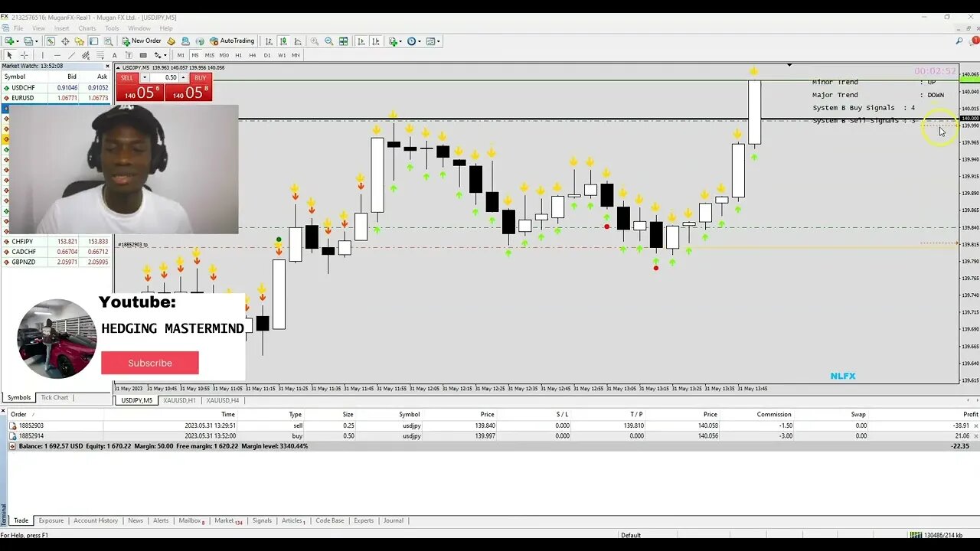Image resolution: width=980 pixels, height=551 pixels.
Task: Switch timeframe to M30
Action: pyautogui.click(x=224, y=55)
